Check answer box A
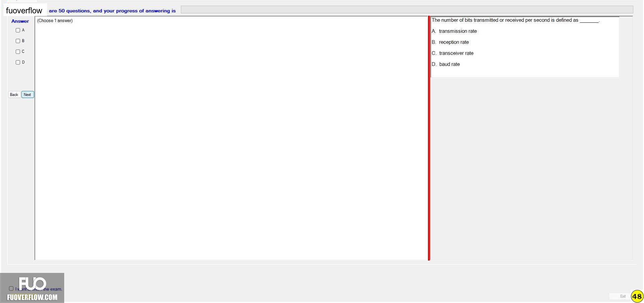This screenshot has height=303, width=644. pyautogui.click(x=18, y=30)
